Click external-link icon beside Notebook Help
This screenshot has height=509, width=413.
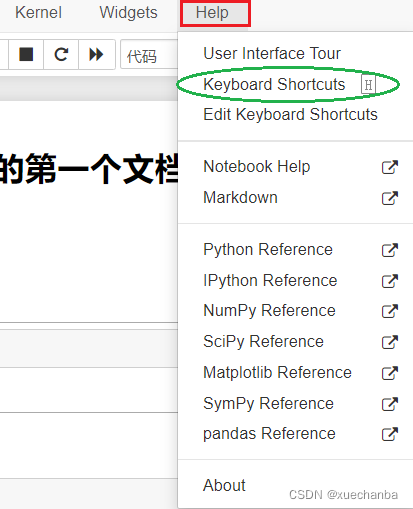click(390, 167)
